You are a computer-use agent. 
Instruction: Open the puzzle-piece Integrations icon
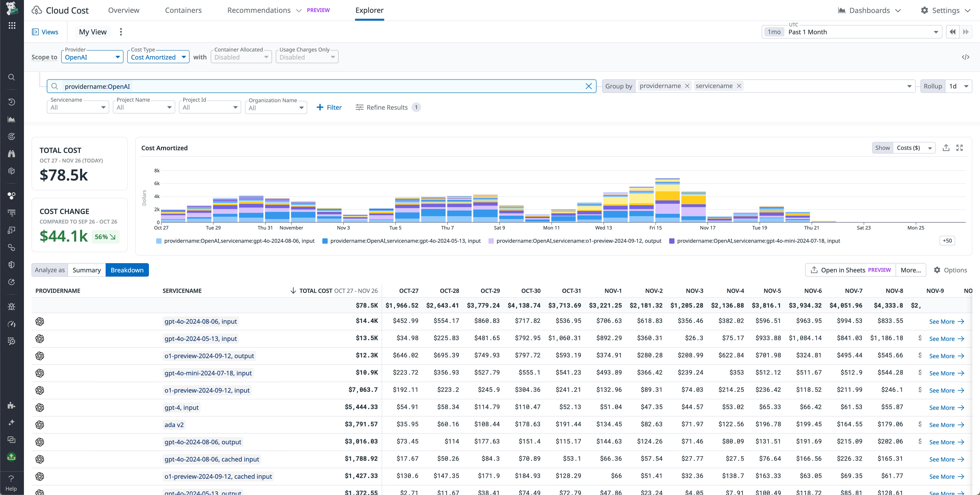(11, 405)
